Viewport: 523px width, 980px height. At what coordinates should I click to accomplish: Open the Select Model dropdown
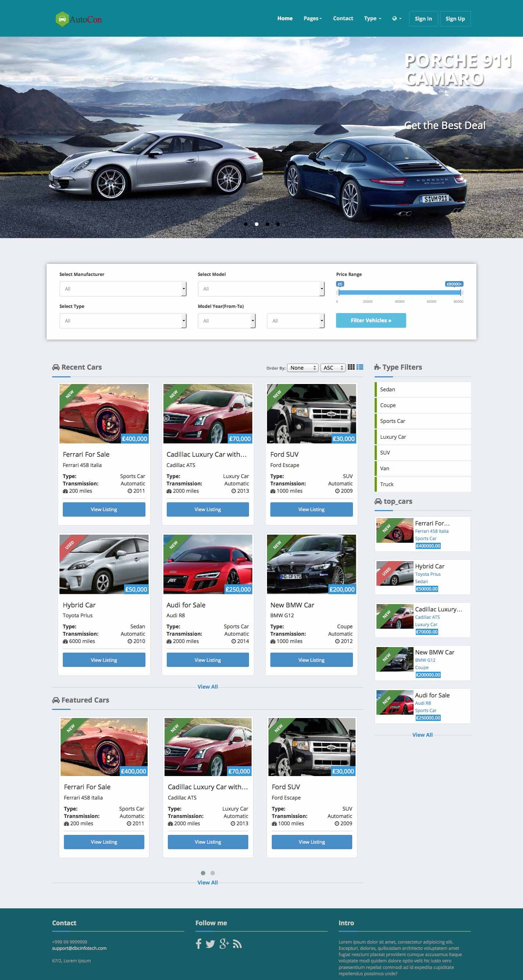[x=261, y=289]
